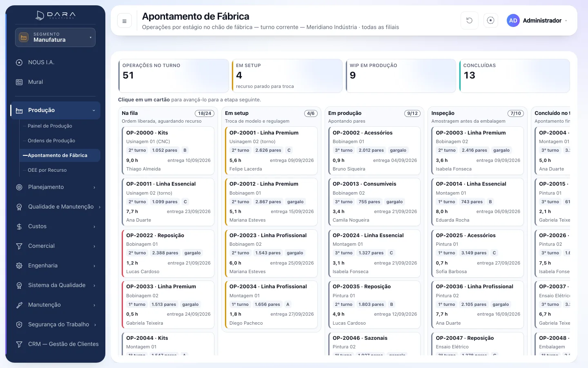Click the Em produção 9/12 counter badge
Screen dimensions: 588x368
[x=412, y=113]
